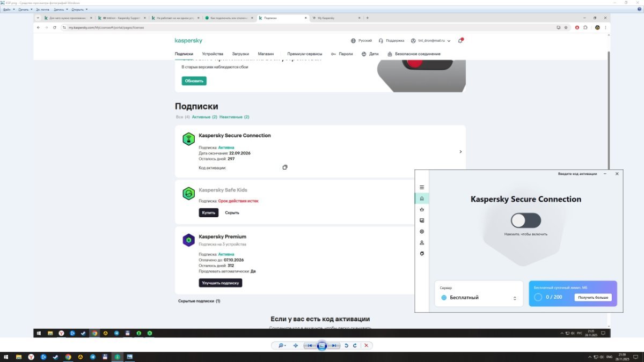Screen dimensions: 644x362
Task: Delete the photo with the red X icon
Action: pyautogui.click(x=367, y=345)
